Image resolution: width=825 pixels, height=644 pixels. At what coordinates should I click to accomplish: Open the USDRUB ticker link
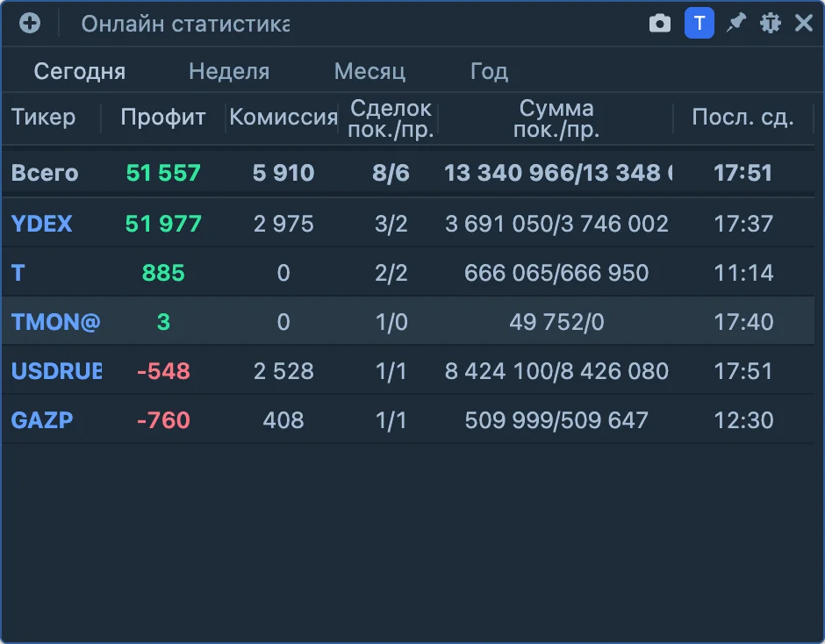click(x=56, y=371)
